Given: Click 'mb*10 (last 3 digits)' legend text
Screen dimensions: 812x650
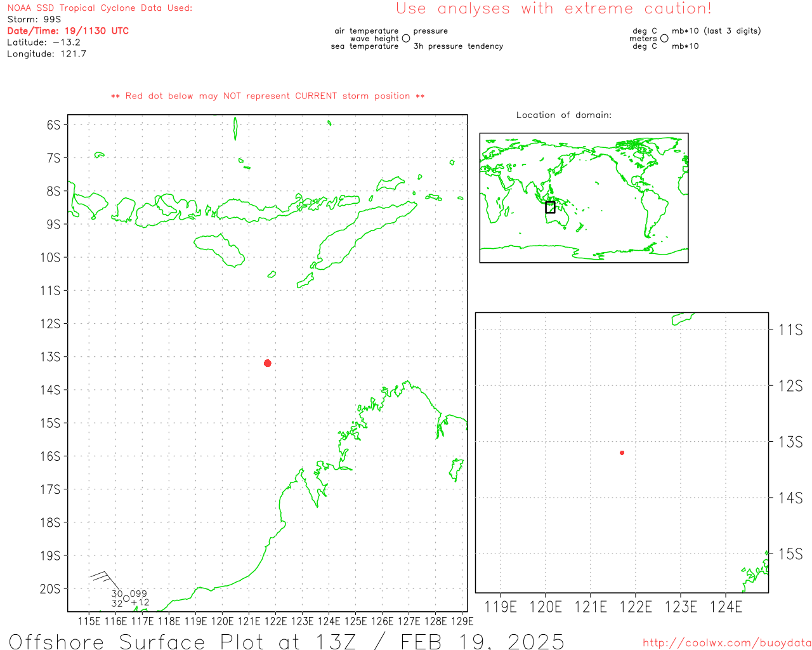Looking at the screenshot, I should [716, 30].
